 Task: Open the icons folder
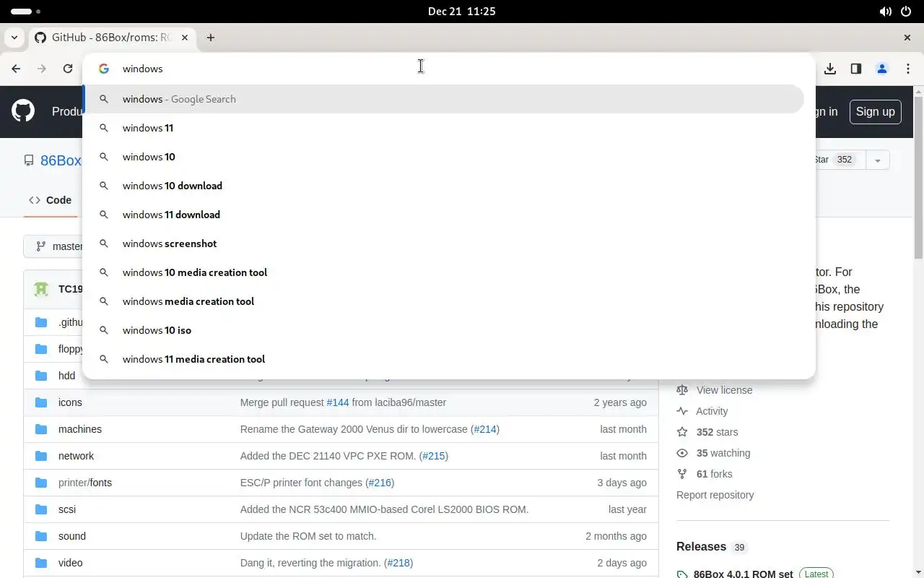70,402
